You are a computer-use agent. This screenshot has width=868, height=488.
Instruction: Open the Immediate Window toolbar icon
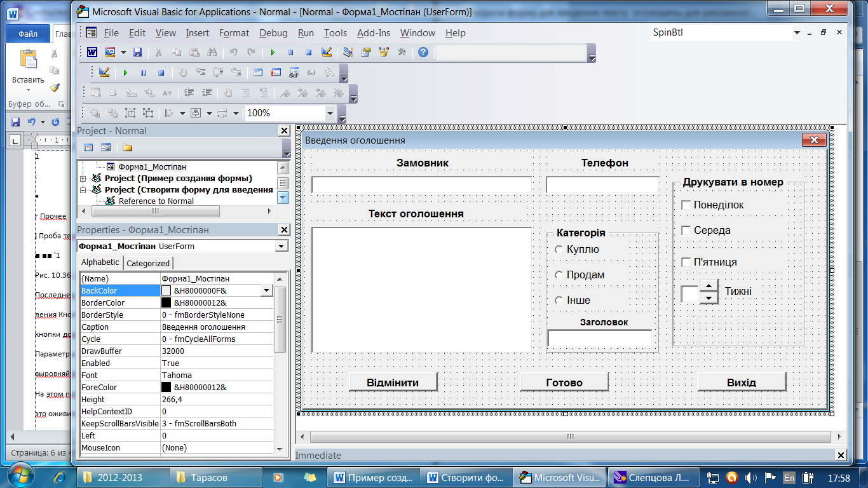tap(276, 72)
